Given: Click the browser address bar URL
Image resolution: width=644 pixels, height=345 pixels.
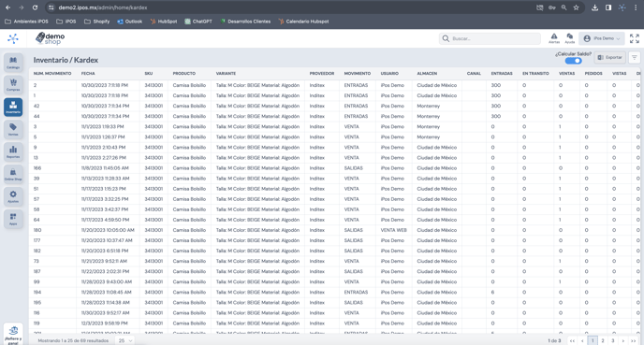Looking at the screenshot, I should (103, 7).
